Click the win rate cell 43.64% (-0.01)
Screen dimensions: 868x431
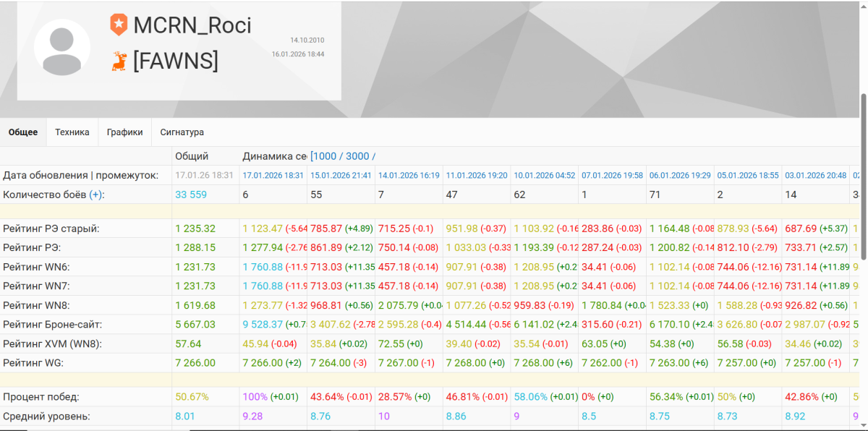point(341,397)
